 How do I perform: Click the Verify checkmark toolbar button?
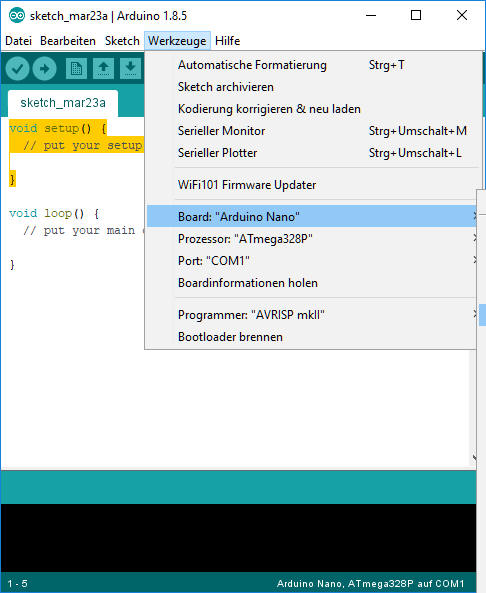click(17, 68)
